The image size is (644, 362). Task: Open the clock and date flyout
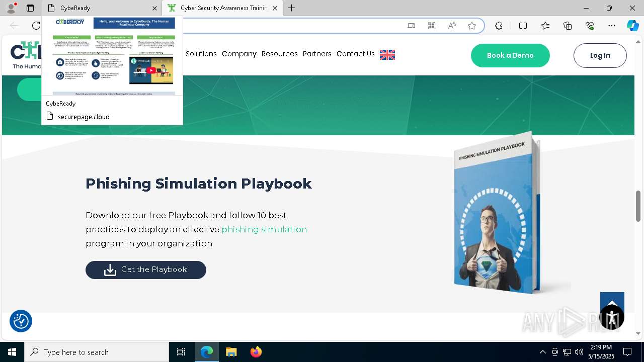click(601, 352)
